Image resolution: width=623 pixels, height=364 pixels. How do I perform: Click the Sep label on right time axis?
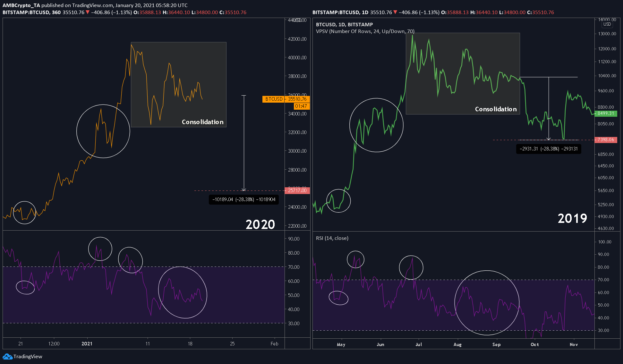[x=496, y=344]
